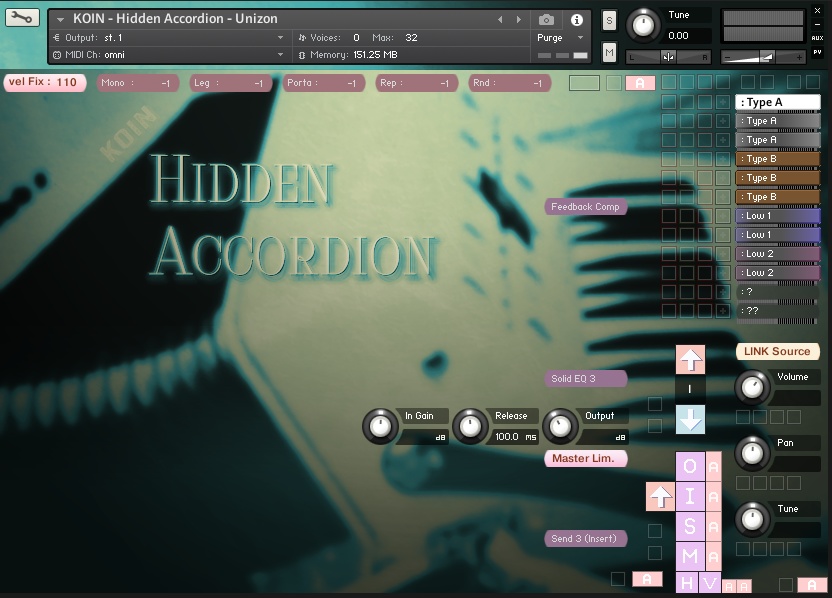Open instrument name dropdown arrow
Screen dimensions: 832x598
pos(60,20)
